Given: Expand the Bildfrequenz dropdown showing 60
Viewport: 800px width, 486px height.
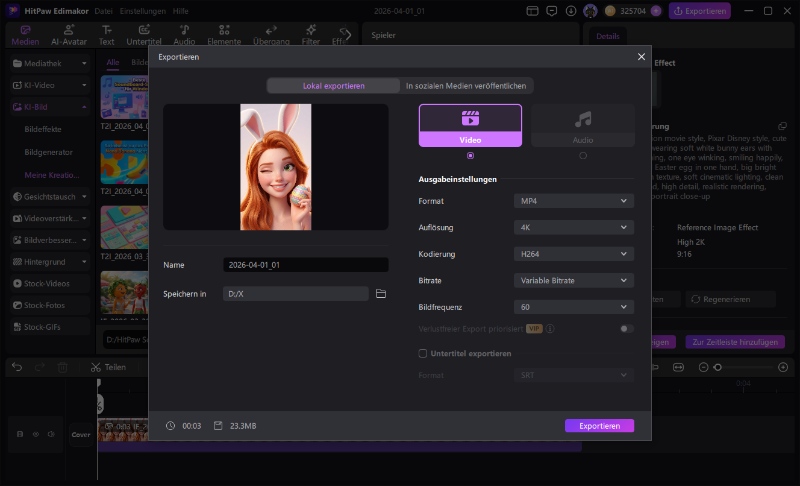Looking at the screenshot, I should (x=574, y=307).
